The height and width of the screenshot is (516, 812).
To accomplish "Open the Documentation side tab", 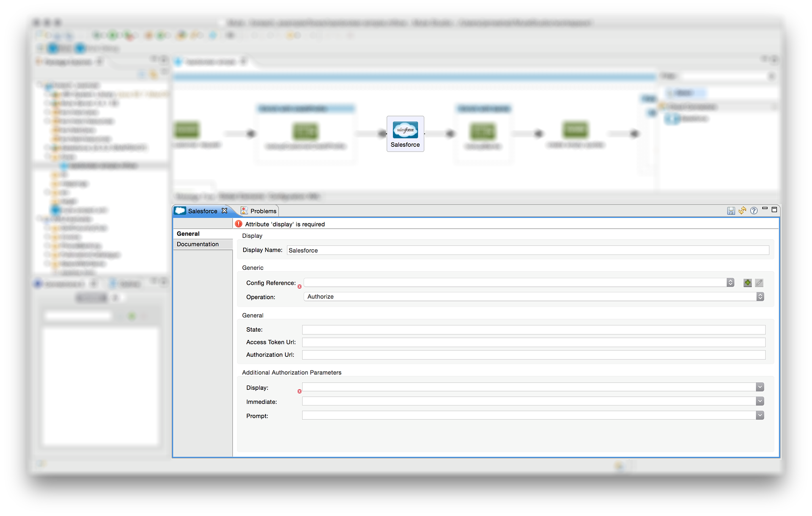I will 203,244.
